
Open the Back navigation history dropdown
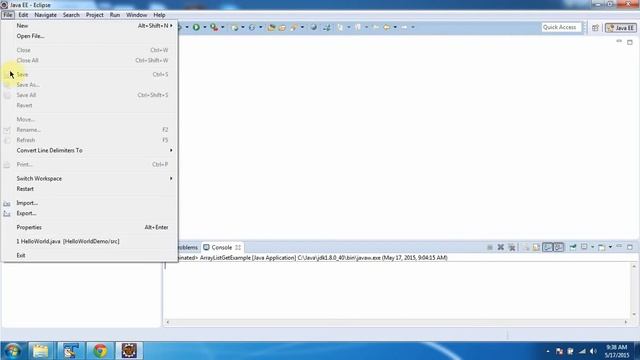(x=395, y=27)
